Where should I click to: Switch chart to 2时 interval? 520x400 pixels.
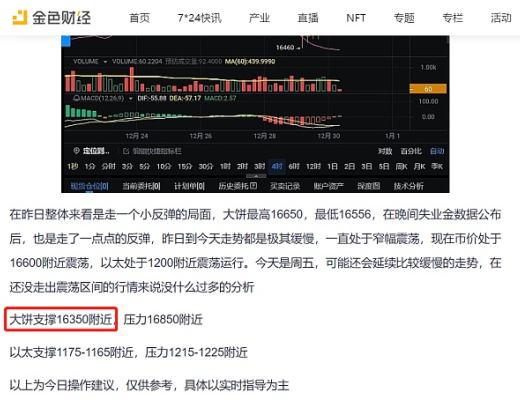tap(242, 166)
